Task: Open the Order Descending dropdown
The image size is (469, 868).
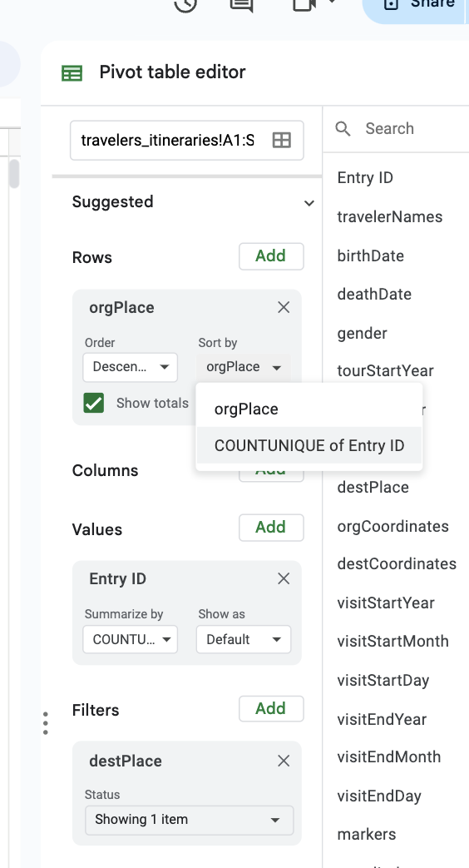Action: (x=131, y=367)
